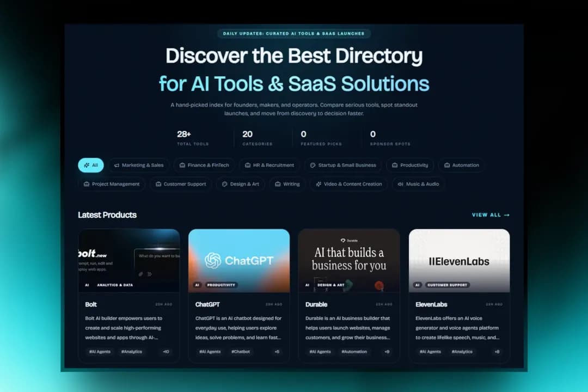
Task: Open the Durable card thumbnail
Action: [349, 261]
